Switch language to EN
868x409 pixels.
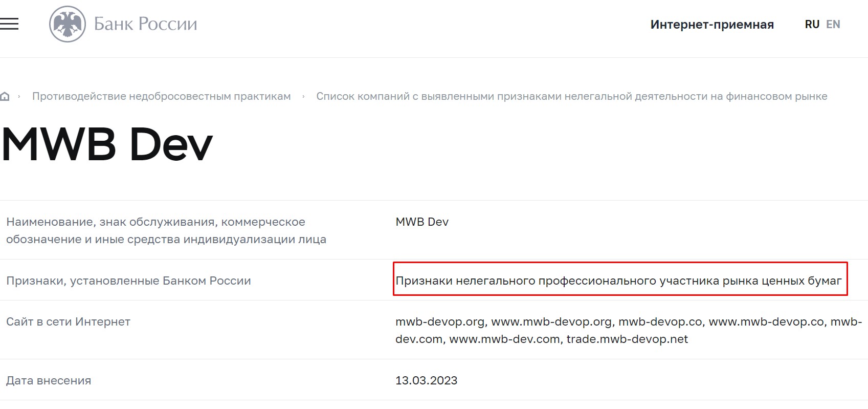click(833, 25)
